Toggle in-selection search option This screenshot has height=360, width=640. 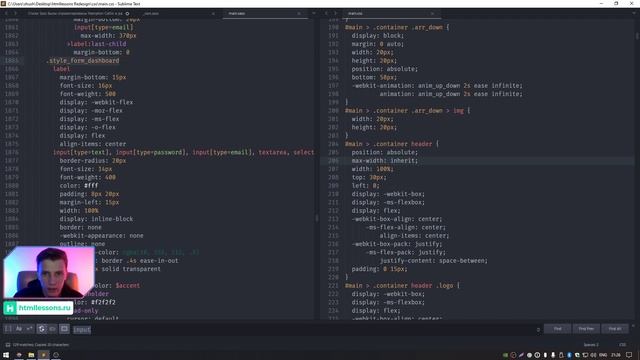53,329
